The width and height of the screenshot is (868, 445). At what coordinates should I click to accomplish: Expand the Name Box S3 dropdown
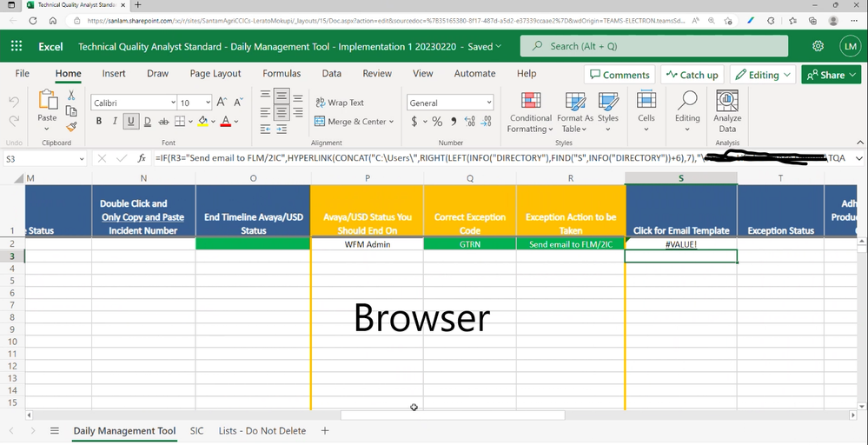pos(82,159)
